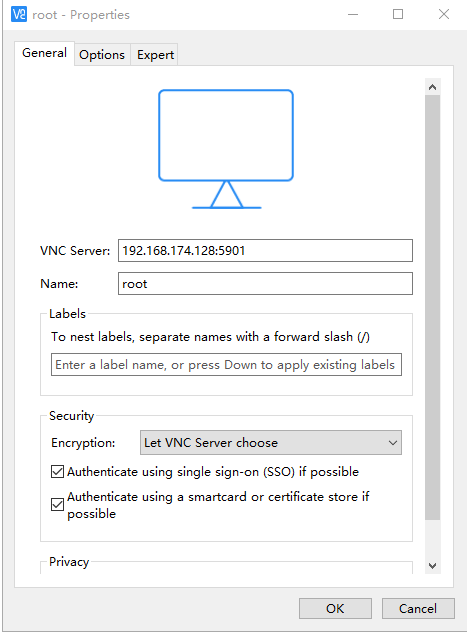The image size is (467, 633).
Task: Maximize the Properties window
Action: click(398, 15)
